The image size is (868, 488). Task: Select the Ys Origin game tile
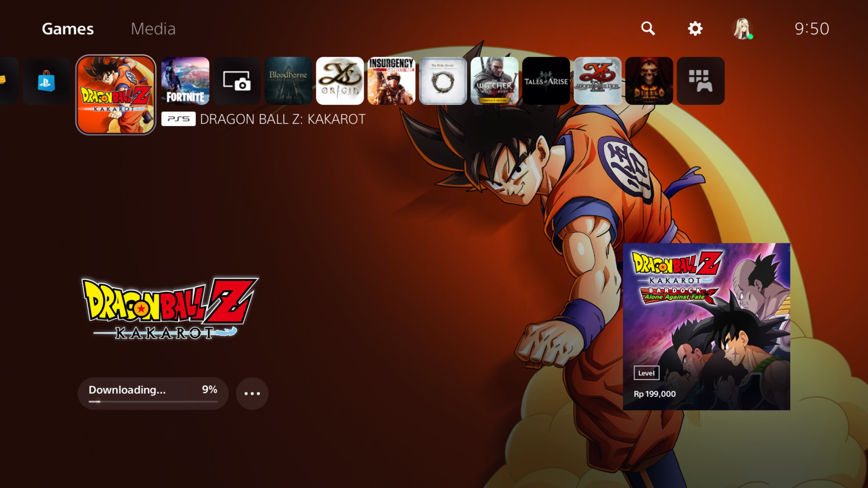coord(340,81)
